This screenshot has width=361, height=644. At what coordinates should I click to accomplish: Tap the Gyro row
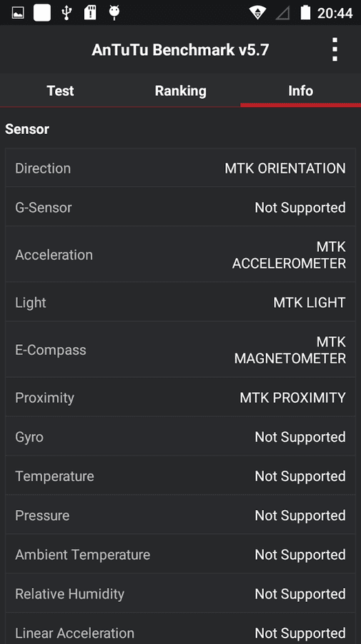tap(180, 436)
